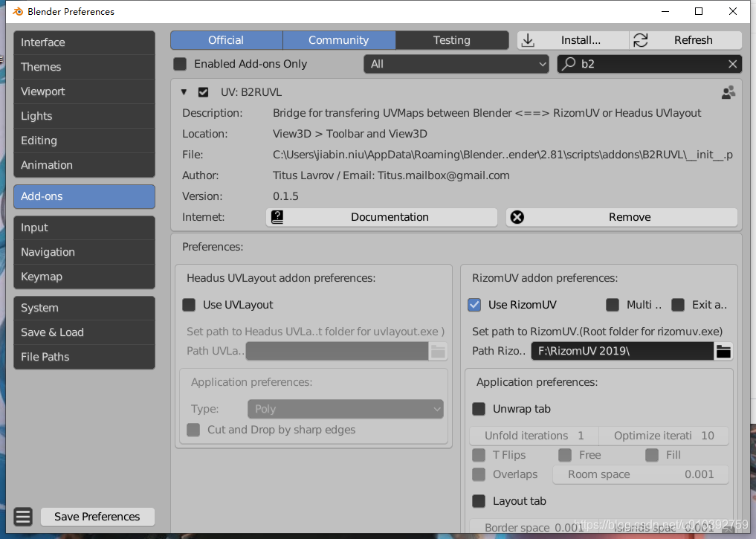Open the Lights preferences section
This screenshot has width=756, height=539.
(85, 116)
